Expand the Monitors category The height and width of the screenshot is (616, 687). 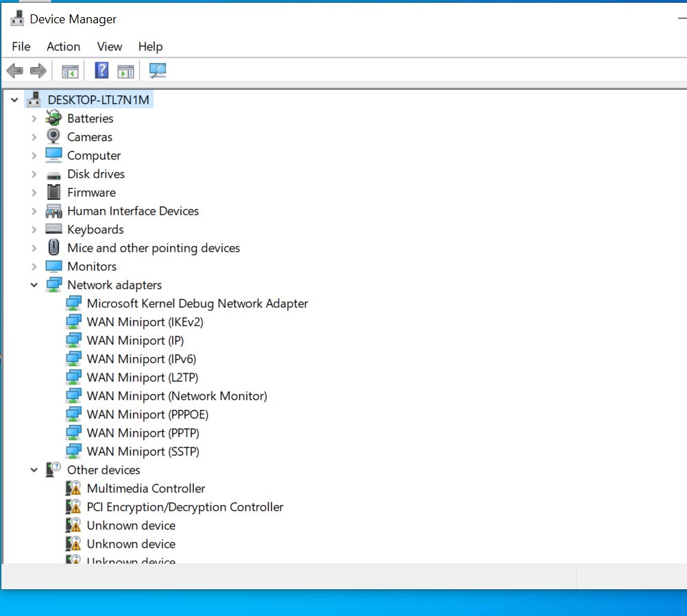34,267
